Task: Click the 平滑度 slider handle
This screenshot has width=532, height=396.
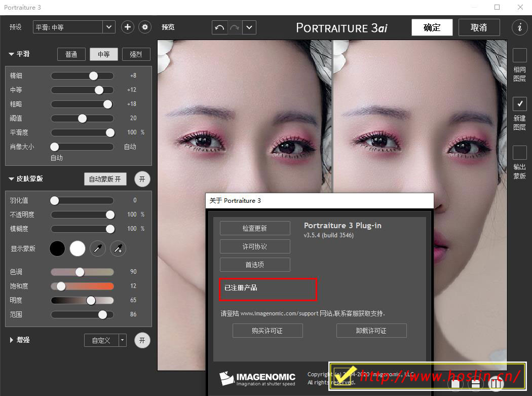Action: [110, 132]
